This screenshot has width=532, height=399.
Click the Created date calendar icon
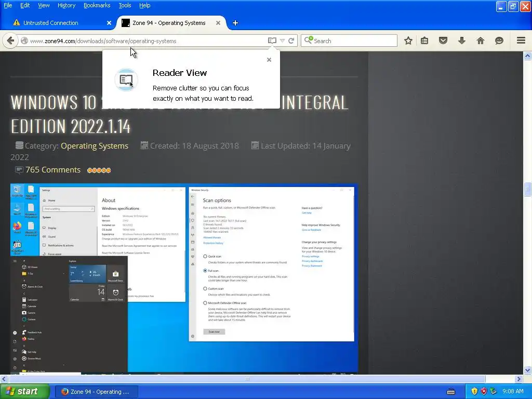(144, 145)
